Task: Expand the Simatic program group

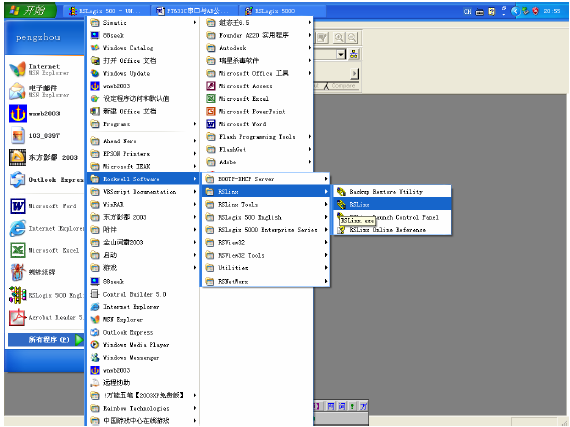Action: [143, 23]
